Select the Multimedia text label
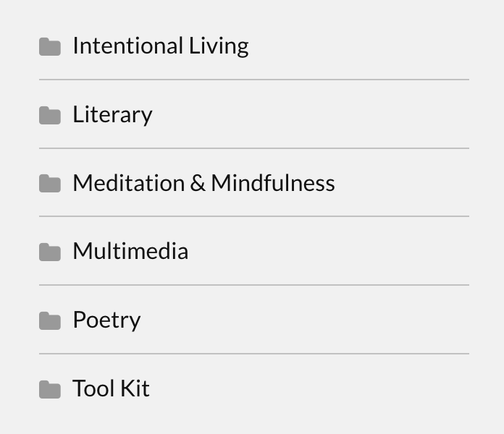Image resolution: width=504 pixels, height=434 pixels. [130, 252]
